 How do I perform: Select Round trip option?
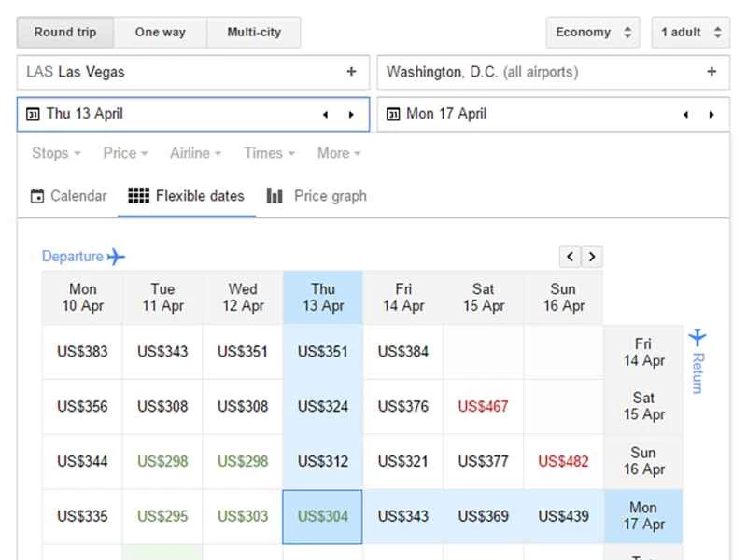click(65, 33)
